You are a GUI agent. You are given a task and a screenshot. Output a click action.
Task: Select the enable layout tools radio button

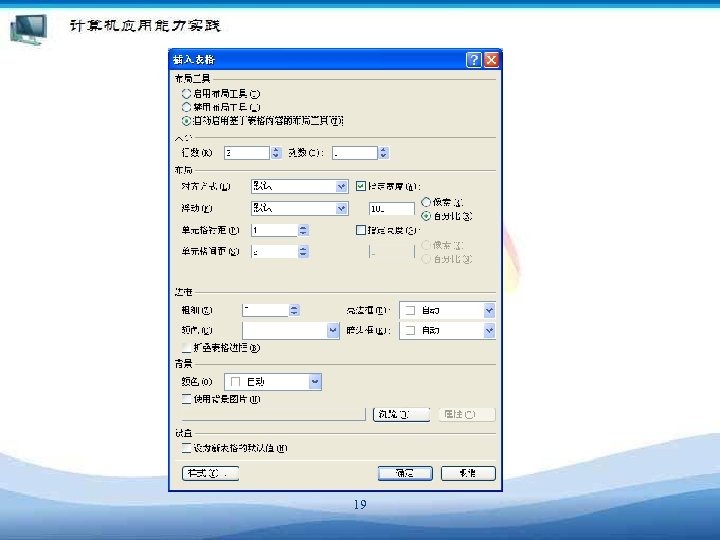click(186, 94)
